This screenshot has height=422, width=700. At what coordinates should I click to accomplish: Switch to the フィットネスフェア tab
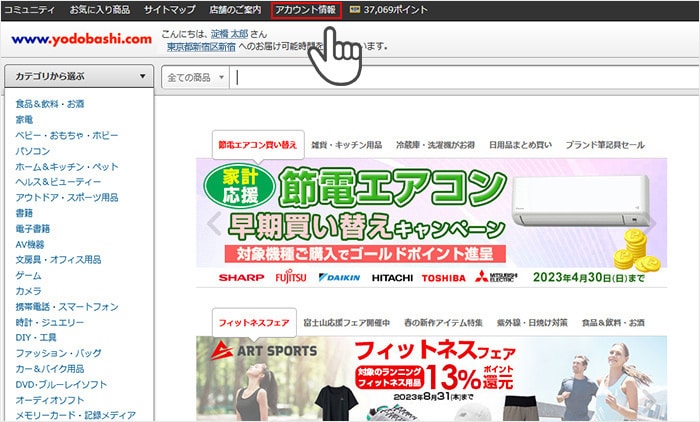click(x=254, y=322)
